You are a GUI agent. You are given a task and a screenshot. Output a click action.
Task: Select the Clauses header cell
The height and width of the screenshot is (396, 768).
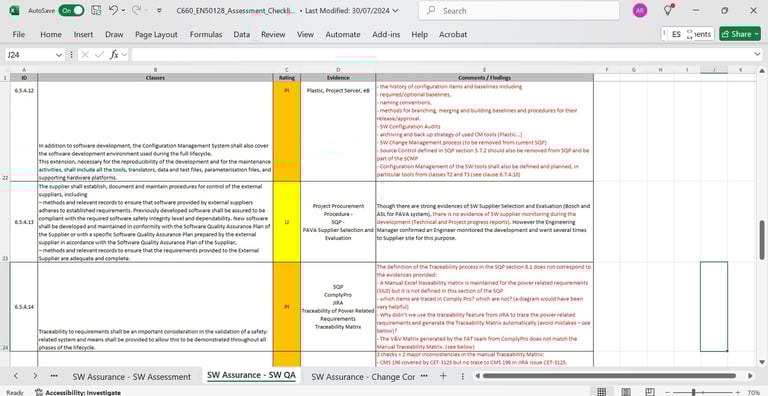[x=155, y=77]
